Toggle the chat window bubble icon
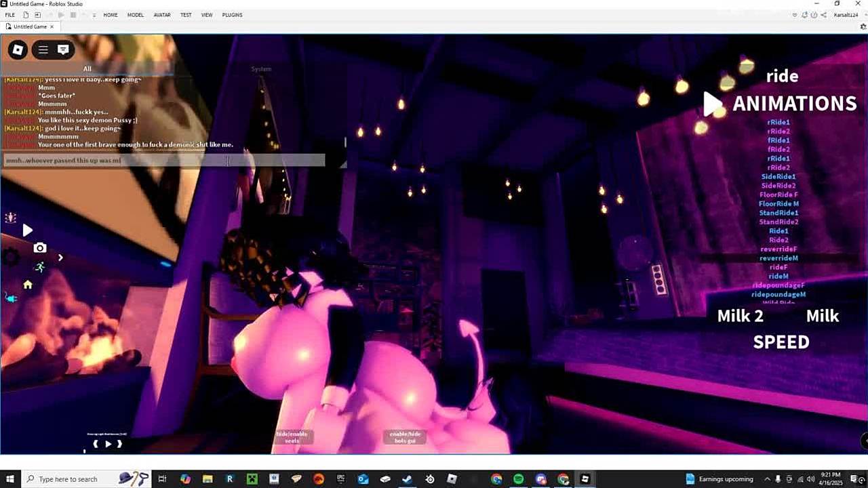 [x=63, y=49]
